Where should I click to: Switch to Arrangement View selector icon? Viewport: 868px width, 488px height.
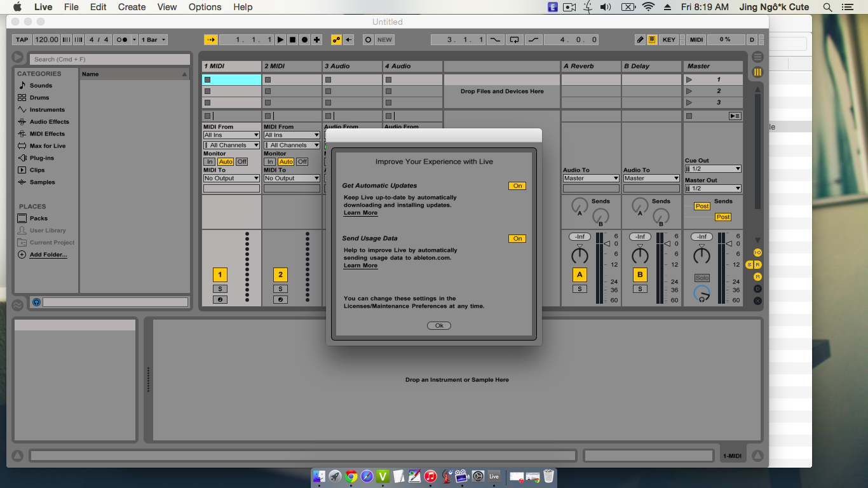(757, 57)
